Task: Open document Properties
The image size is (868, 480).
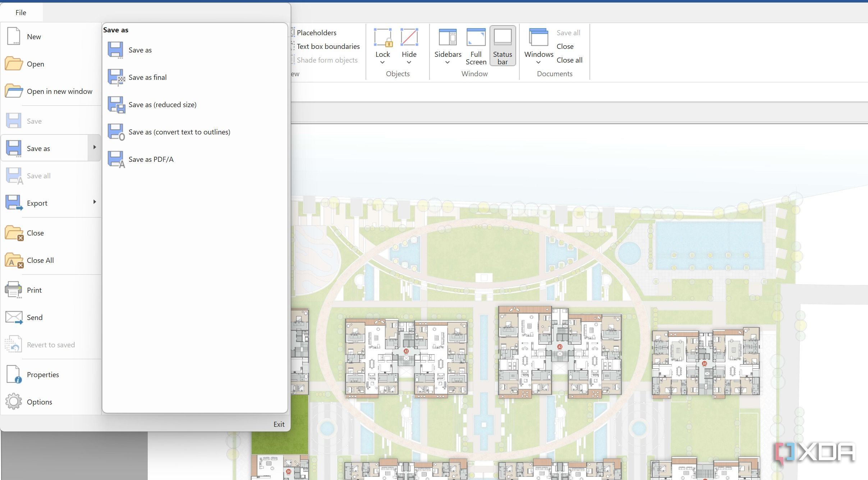Action: coord(51,375)
